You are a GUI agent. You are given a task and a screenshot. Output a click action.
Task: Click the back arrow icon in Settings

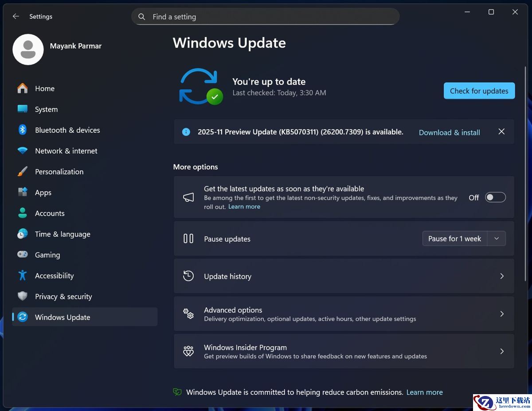16,16
